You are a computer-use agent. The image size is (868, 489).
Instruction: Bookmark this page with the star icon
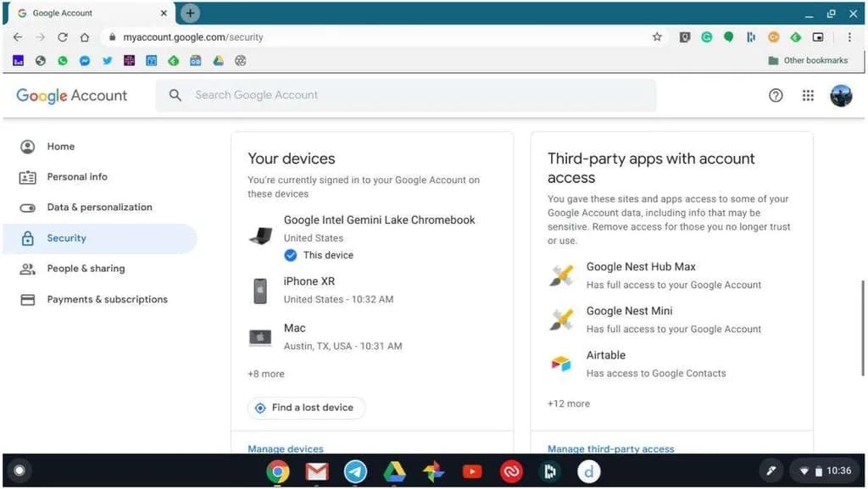point(657,37)
